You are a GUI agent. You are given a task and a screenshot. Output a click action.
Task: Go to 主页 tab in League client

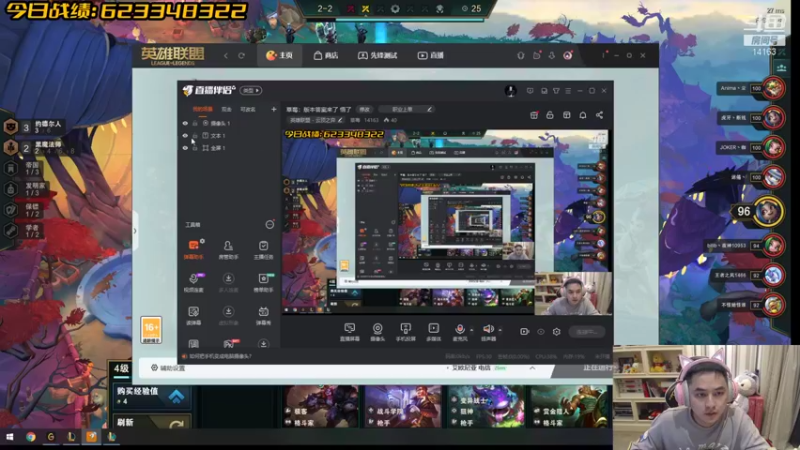280,55
